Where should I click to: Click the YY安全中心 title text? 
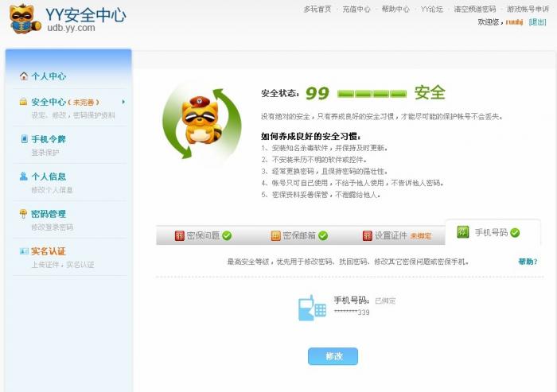point(86,15)
